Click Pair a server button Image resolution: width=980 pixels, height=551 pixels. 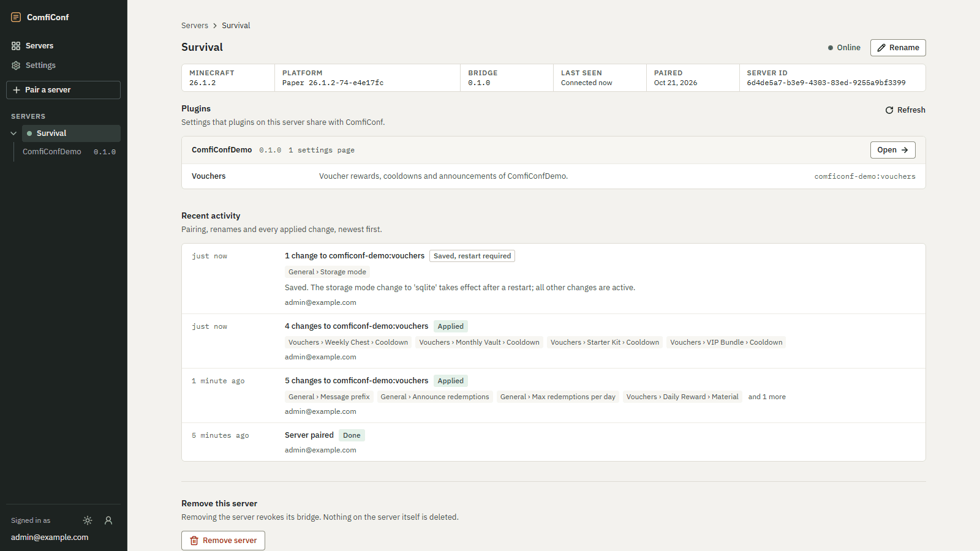[x=64, y=90]
